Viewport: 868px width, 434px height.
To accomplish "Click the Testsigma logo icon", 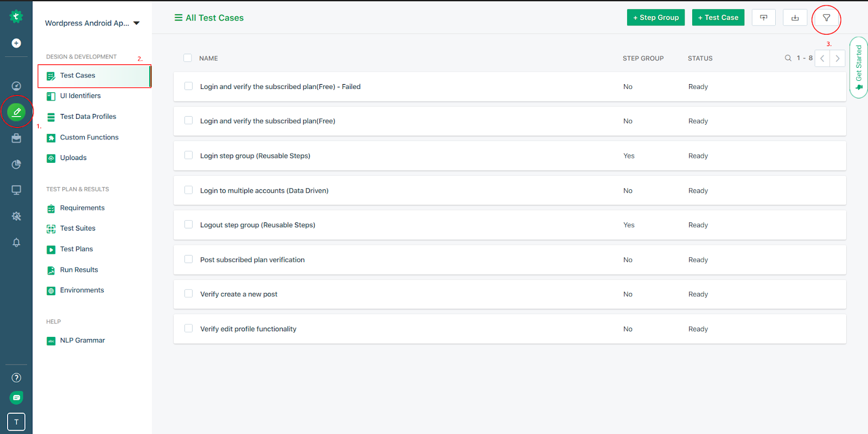I will [16, 17].
